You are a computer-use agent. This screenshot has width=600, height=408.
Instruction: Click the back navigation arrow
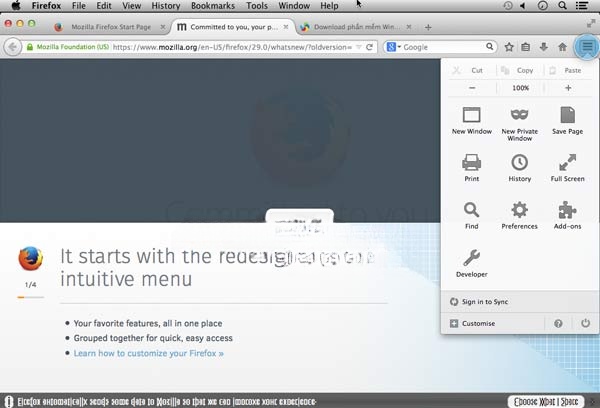13,47
